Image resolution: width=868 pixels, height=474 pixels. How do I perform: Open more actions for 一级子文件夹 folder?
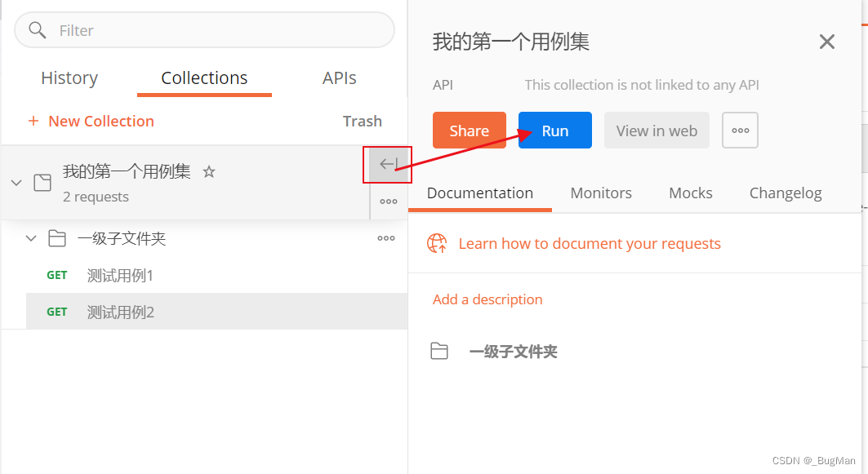tap(386, 238)
